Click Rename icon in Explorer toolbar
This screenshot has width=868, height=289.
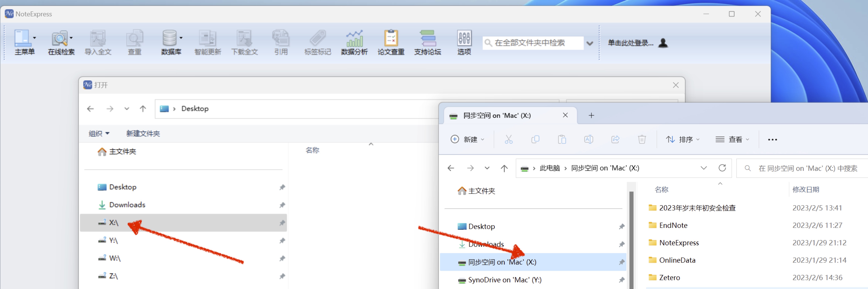(588, 139)
